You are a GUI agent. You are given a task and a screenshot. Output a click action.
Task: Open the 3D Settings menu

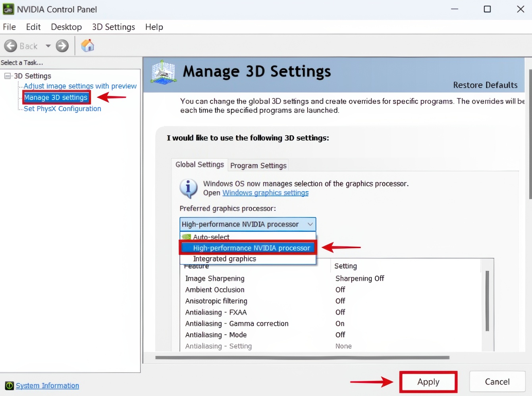tap(114, 27)
